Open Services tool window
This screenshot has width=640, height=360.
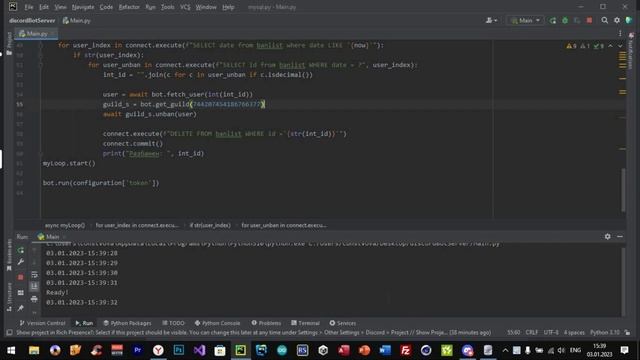tap(343, 323)
